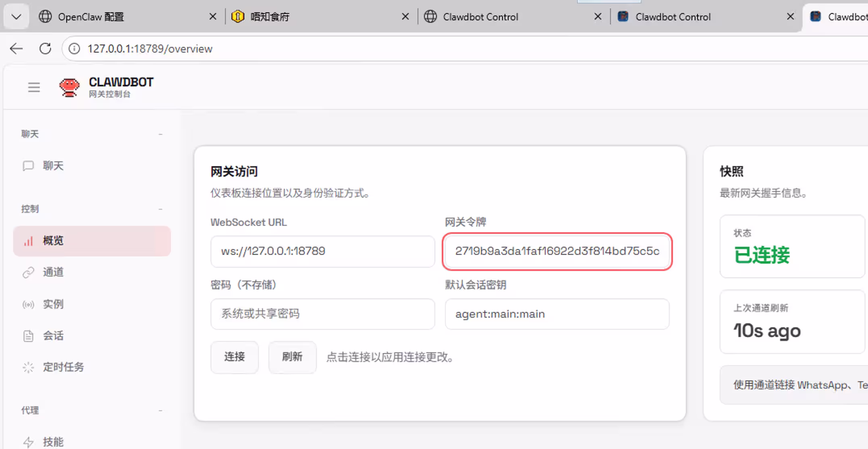
Task: Select the highlighted 网关令牌 token field
Action: click(557, 252)
